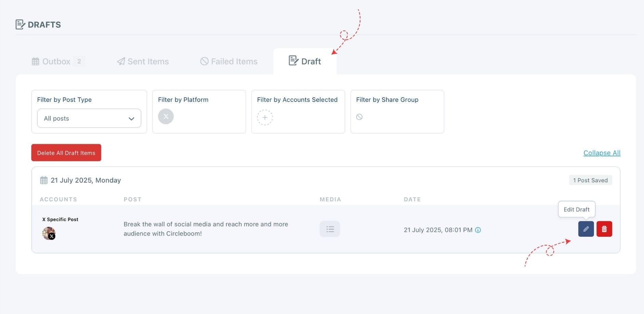Click the DRAFTS header icon

[21, 24]
